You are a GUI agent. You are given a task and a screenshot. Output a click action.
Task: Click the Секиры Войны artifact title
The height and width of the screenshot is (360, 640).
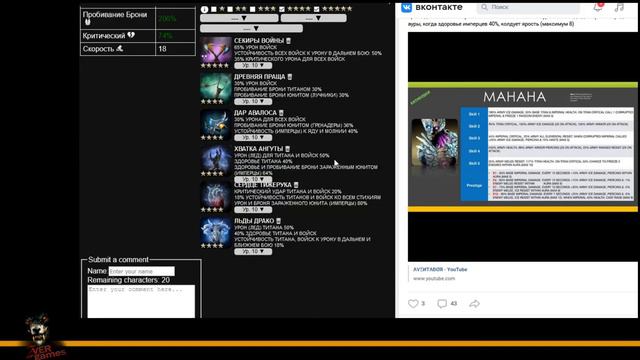coord(259,41)
